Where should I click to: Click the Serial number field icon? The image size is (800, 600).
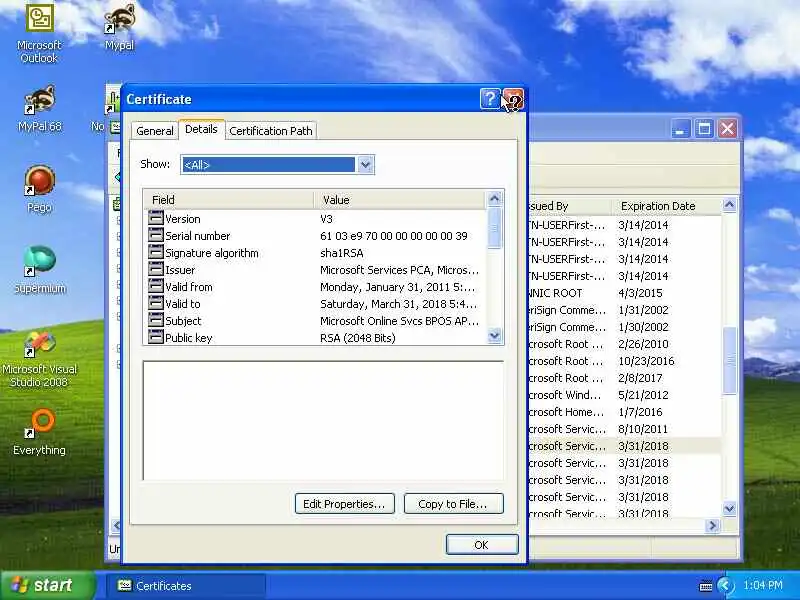(x=156, y=235)
